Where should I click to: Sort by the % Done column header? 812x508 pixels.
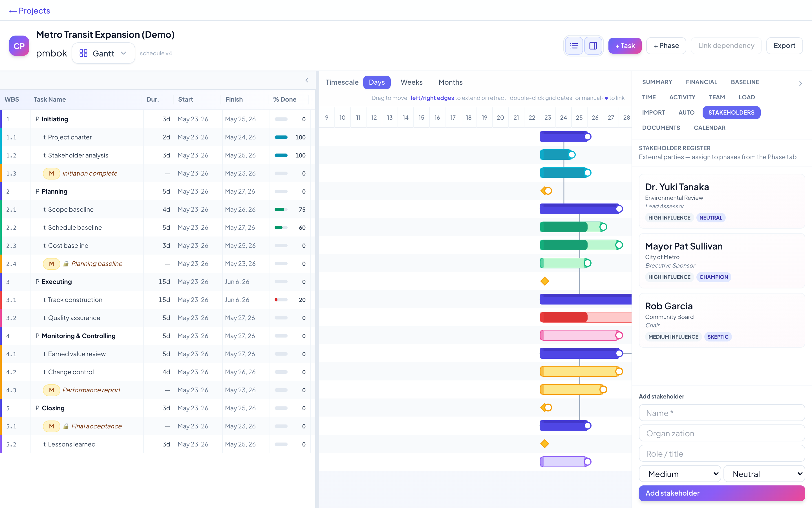pos(284,99)
